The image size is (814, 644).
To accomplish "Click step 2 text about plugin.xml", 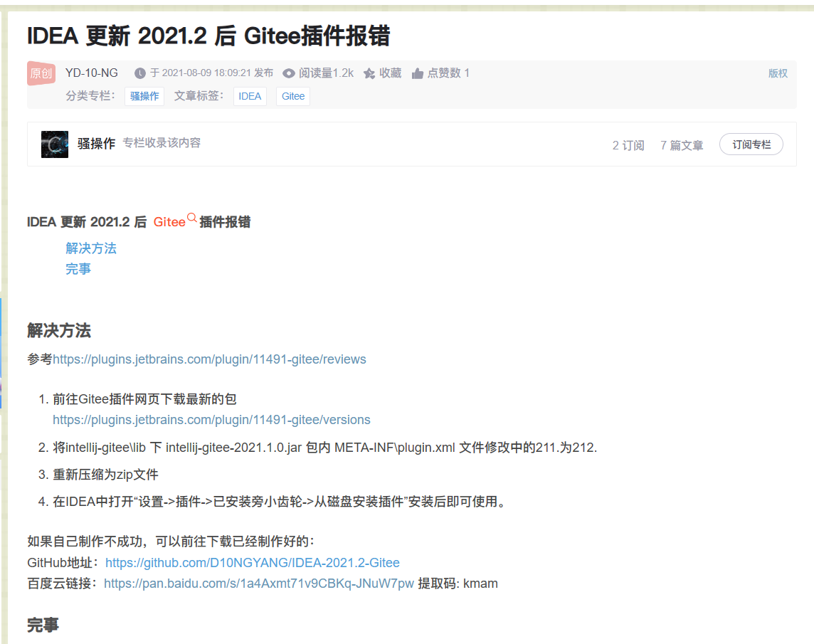I will [x=325, y=447].
